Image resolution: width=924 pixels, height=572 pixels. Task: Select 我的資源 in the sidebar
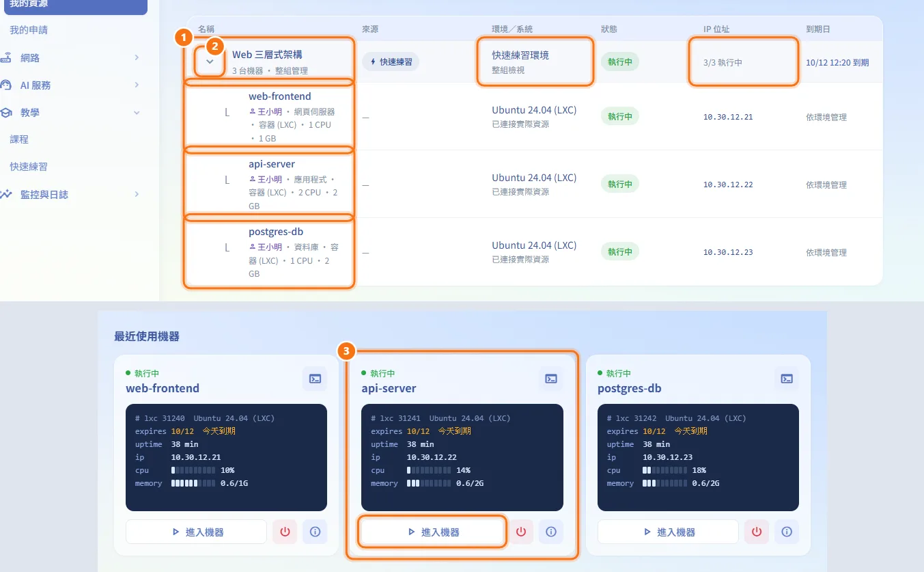(74, 5)
